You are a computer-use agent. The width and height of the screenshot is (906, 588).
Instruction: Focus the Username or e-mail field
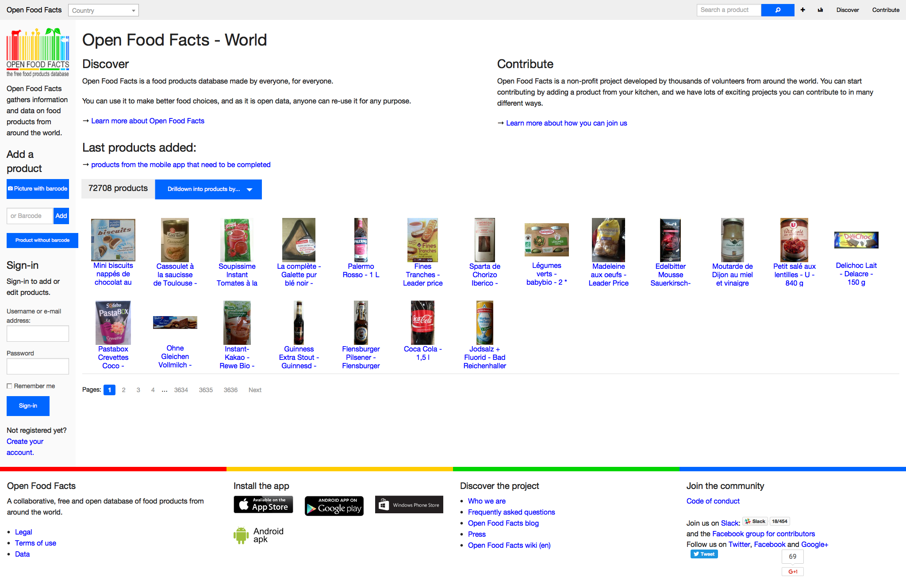(38, 334)
